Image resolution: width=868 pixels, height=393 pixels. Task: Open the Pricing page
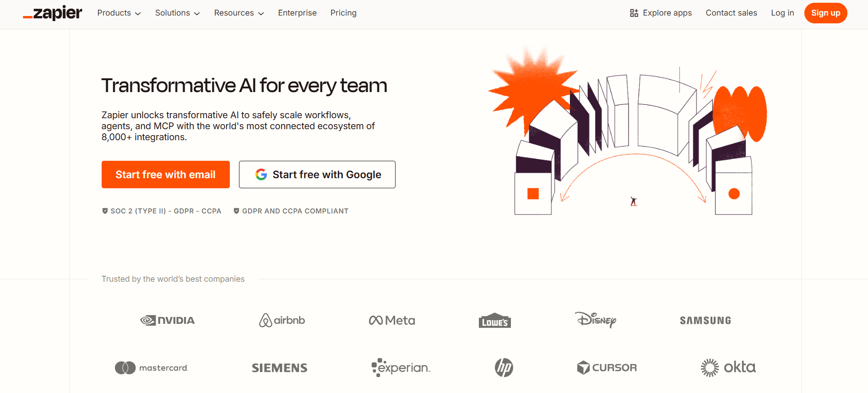(x=343, y=13)
